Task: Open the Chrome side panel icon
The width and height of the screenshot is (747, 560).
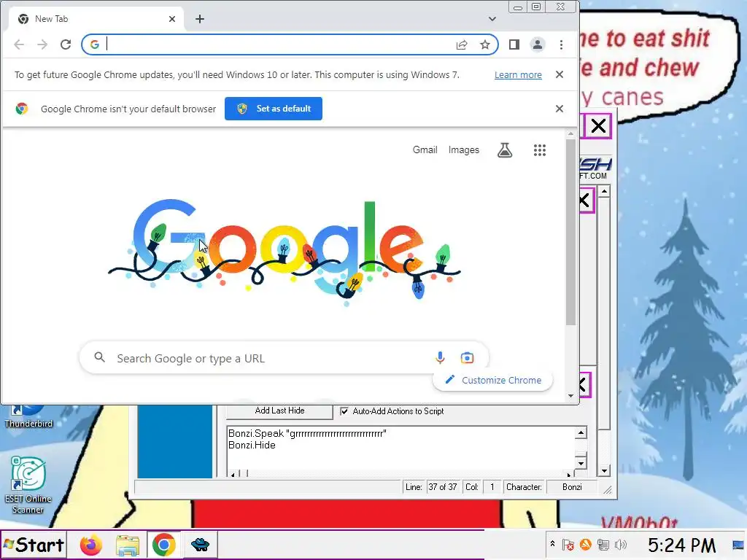Action: [514, 44]
